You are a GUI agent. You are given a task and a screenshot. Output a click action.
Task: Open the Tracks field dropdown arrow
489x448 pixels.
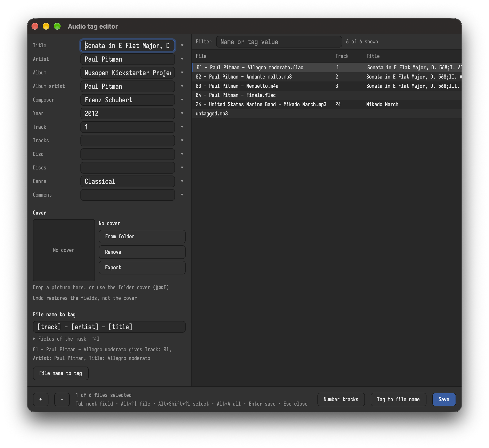(182, 141)
